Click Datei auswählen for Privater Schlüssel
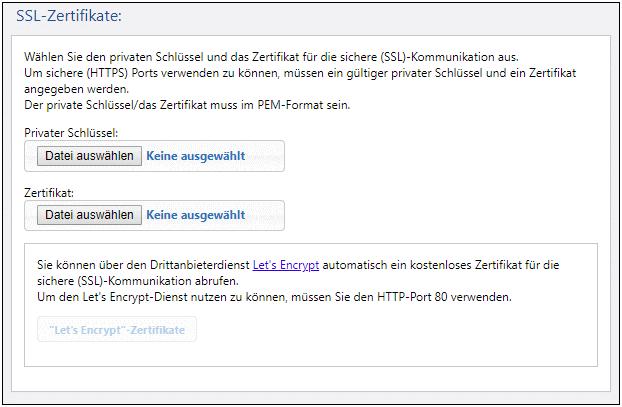 coord(89,156)
